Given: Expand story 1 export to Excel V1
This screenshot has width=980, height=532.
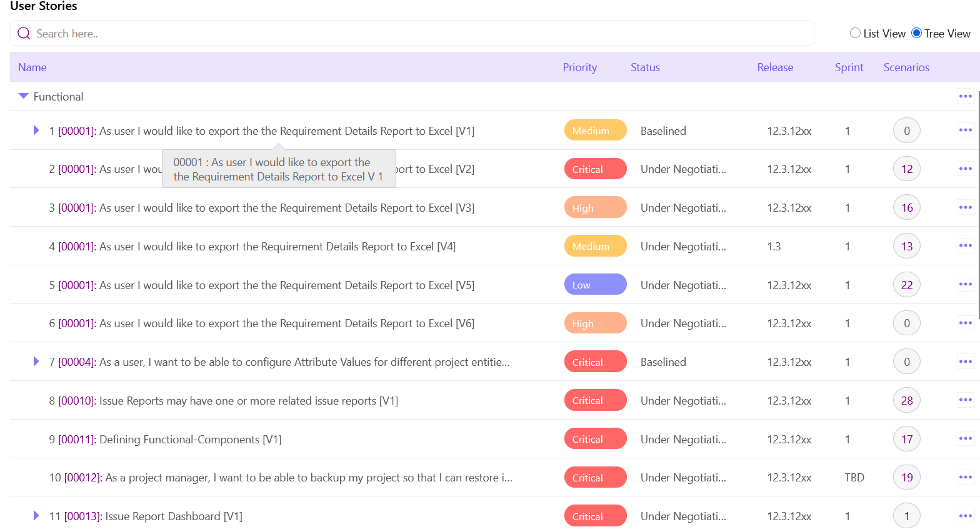Looking at the screenshot, I should tap(36, 131).
